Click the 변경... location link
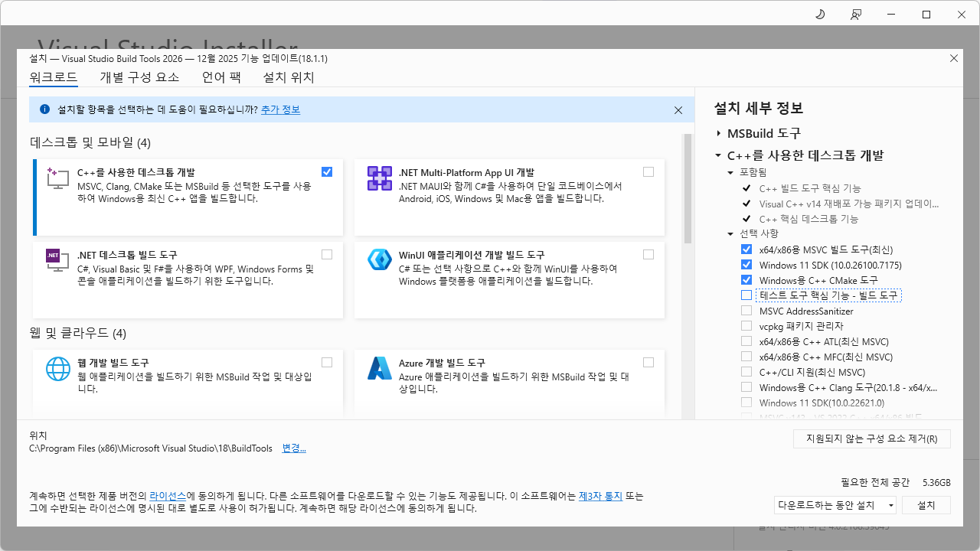This screenshot has width=980, height=551. click(x=294, y=448)
